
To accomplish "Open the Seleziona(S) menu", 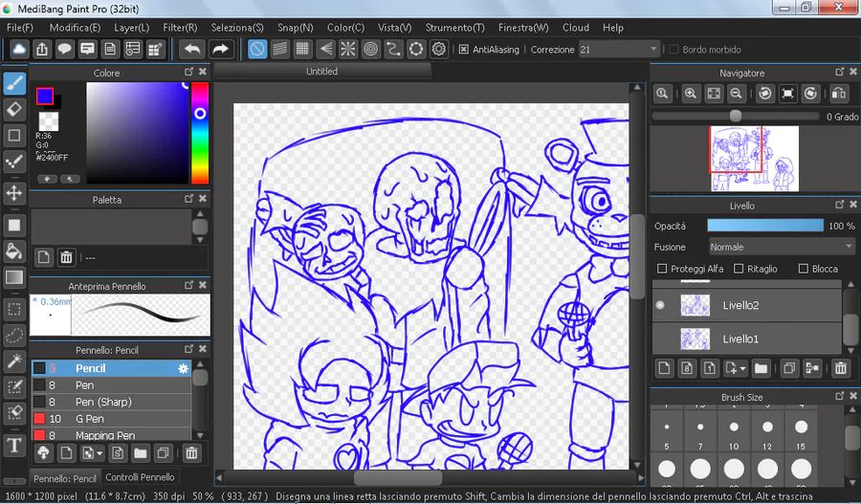I will 237,28.
